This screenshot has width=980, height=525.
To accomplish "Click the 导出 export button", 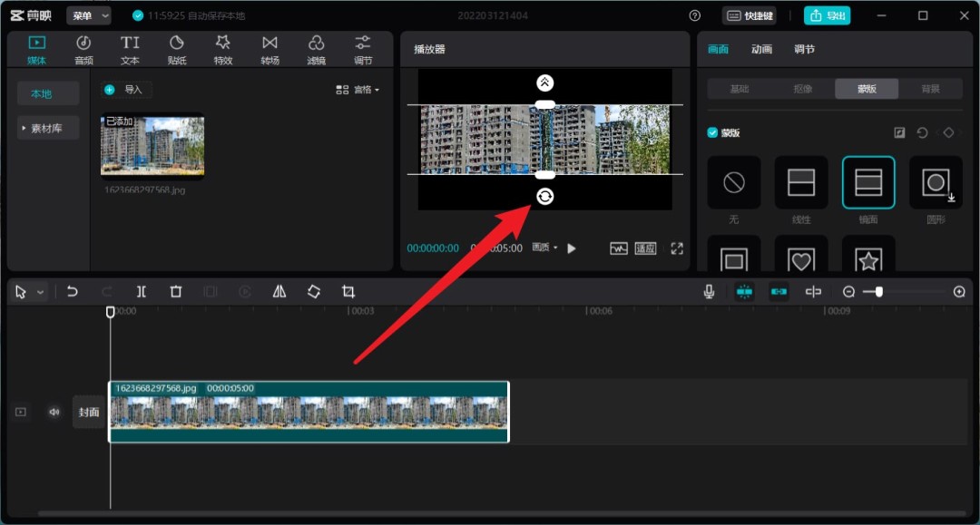I will (x=827, y=15).
